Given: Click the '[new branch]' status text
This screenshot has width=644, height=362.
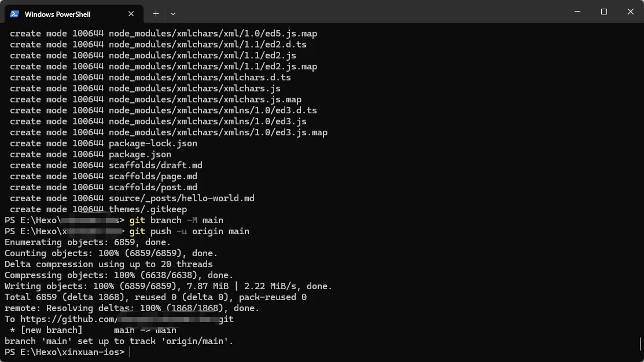Looking at the screenshot, I should tap(51, 330).
